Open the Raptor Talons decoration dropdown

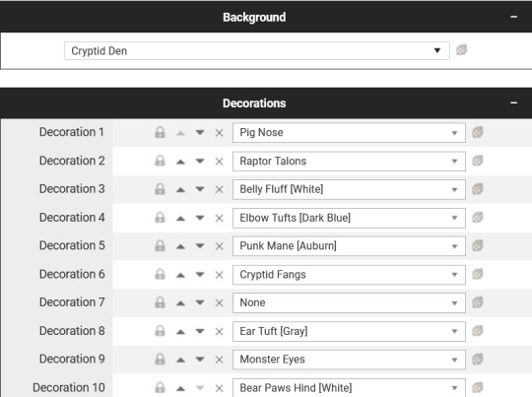(349, 162)
